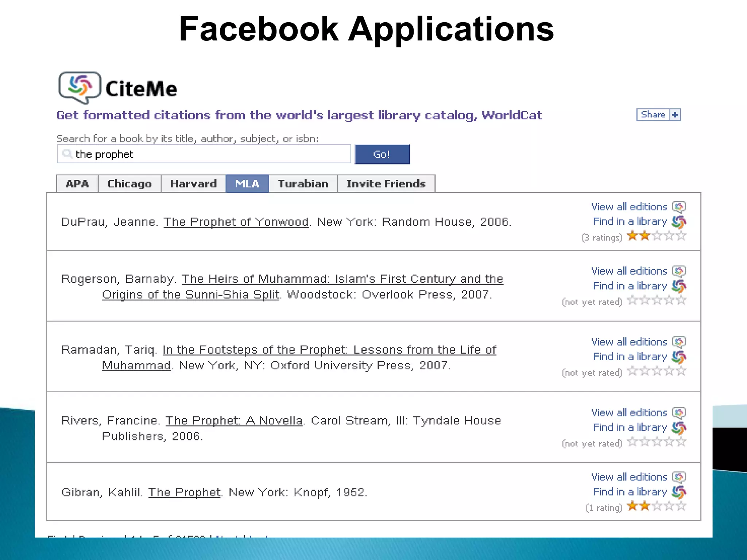
Task: Click Find in a library for Gibran
Action: (x=630, y=492)
